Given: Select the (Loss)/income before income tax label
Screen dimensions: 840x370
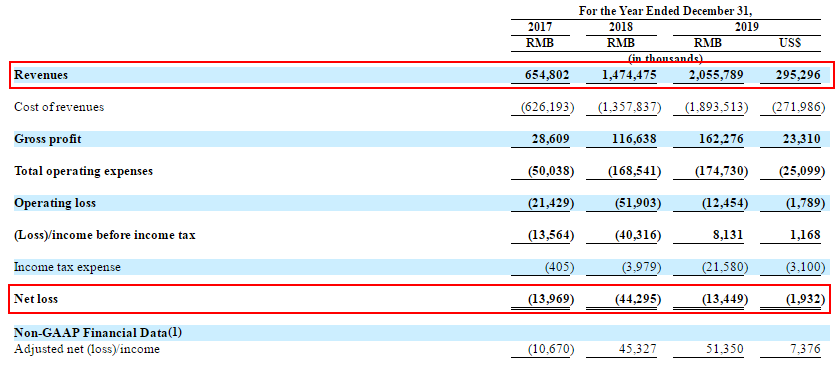Looking at the screenshot, I should pos(105,235).
